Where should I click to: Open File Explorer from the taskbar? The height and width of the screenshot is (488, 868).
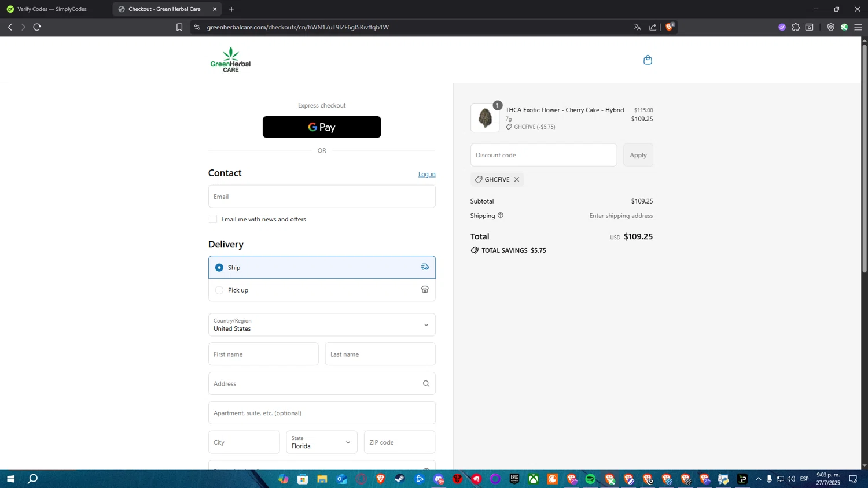point(322,479)
